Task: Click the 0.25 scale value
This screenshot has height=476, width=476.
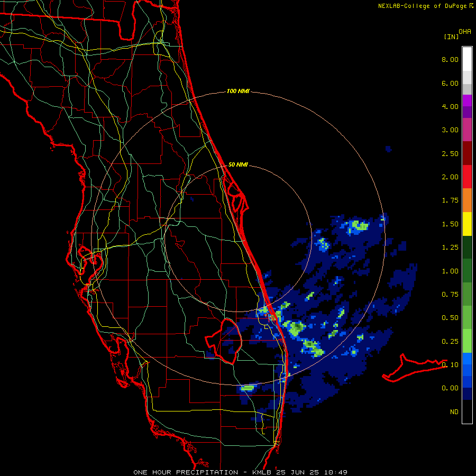Action: click(x=450, y=342)
